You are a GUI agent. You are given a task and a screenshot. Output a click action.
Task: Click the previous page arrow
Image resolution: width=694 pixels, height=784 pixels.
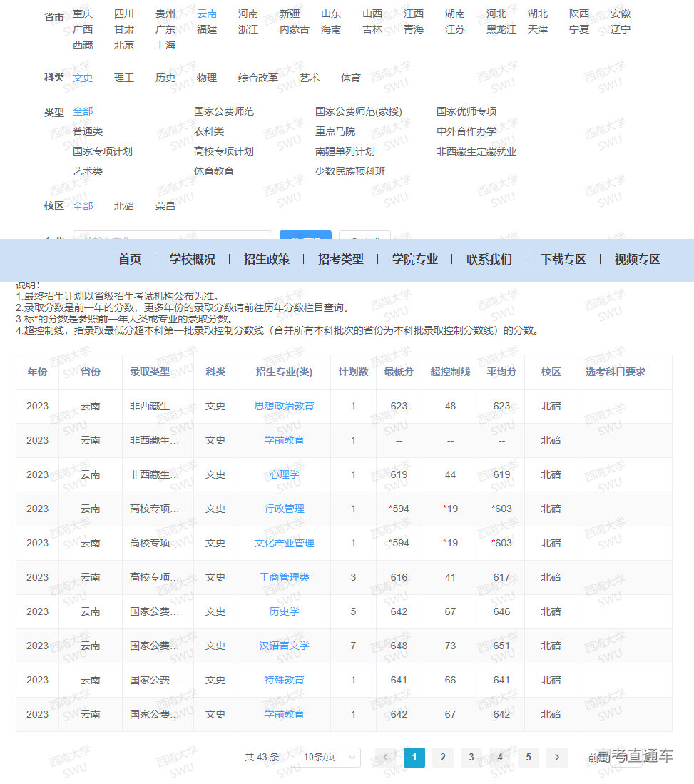click(387, 758)
